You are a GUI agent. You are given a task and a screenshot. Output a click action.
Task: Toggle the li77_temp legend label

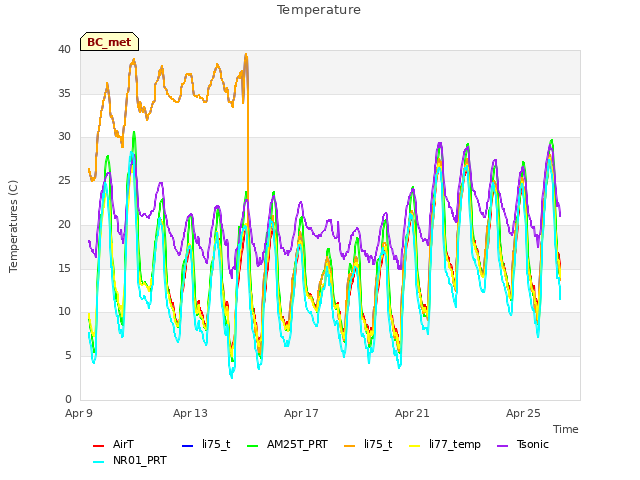pyautogui.click(x=455, y=444)
